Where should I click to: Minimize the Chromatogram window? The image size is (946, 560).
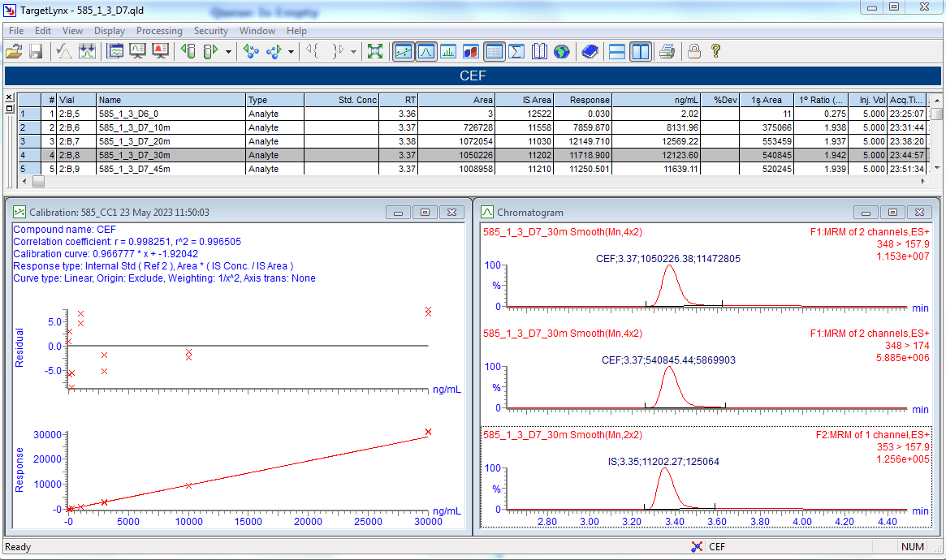(866, 212)
